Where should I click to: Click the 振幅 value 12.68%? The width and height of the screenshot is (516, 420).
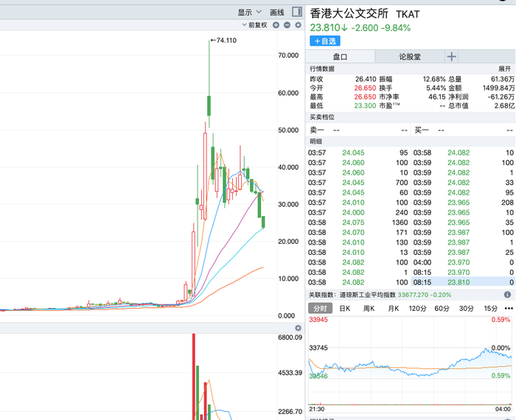434,80
